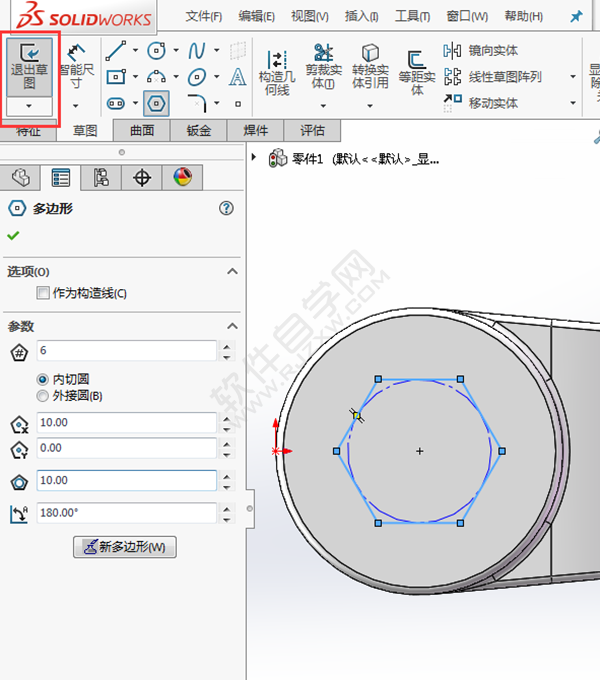Image resolution: width=600 pixels, height=680 pixels.
Task: Expand the 零件1 feature tree node
Action: tap(254, 157)
